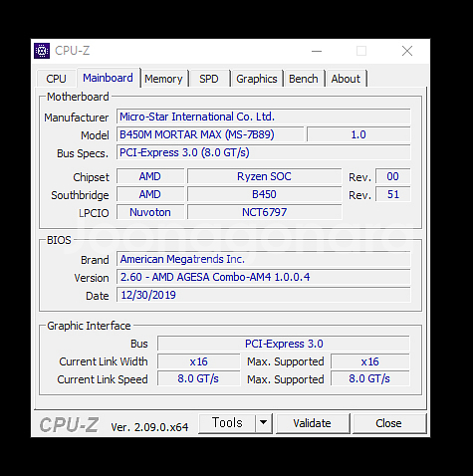Switch to the Bench tab

click(304, 79)
